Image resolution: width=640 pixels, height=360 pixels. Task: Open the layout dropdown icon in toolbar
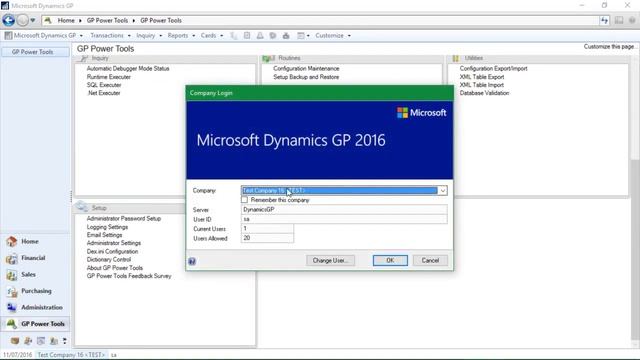pos(303,36)
